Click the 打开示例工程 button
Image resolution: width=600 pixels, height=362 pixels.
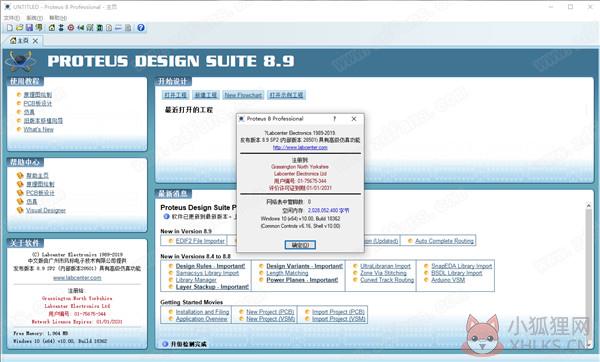[286, 95]
